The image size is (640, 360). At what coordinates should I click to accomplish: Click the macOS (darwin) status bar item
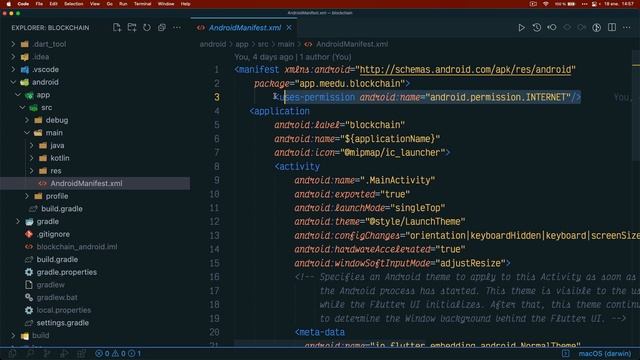[x=604, y=353]
